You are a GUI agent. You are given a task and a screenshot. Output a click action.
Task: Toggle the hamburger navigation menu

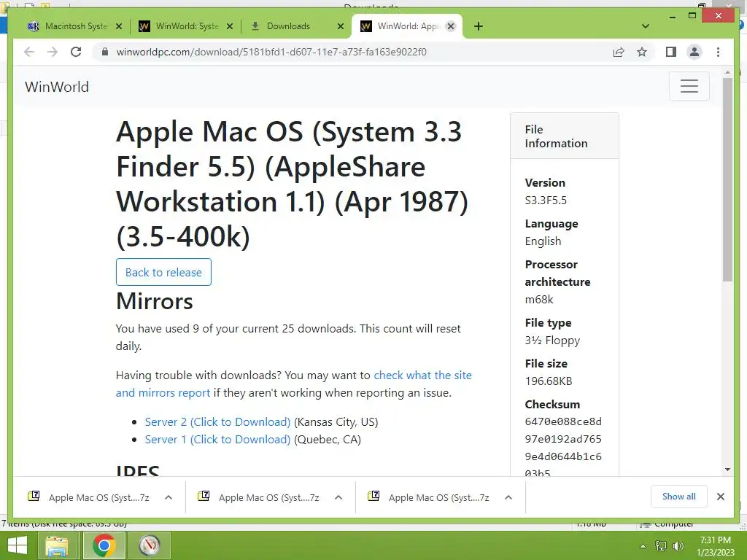689,86
